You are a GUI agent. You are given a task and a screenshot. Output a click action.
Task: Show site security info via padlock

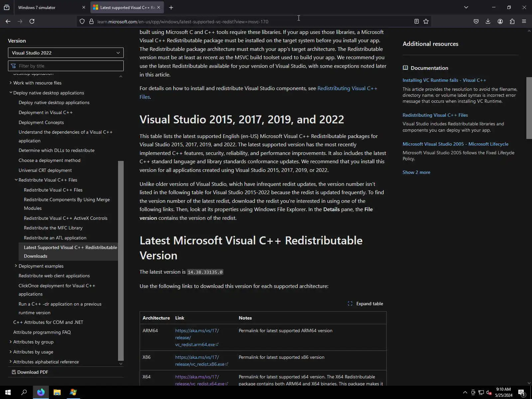(x=91, y=22)
